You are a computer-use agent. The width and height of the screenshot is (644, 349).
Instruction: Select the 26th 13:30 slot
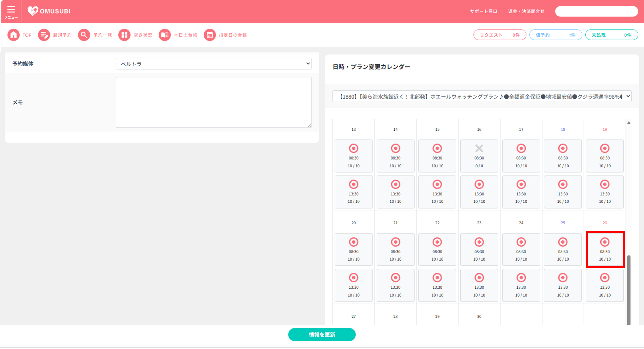coord(605,285)
